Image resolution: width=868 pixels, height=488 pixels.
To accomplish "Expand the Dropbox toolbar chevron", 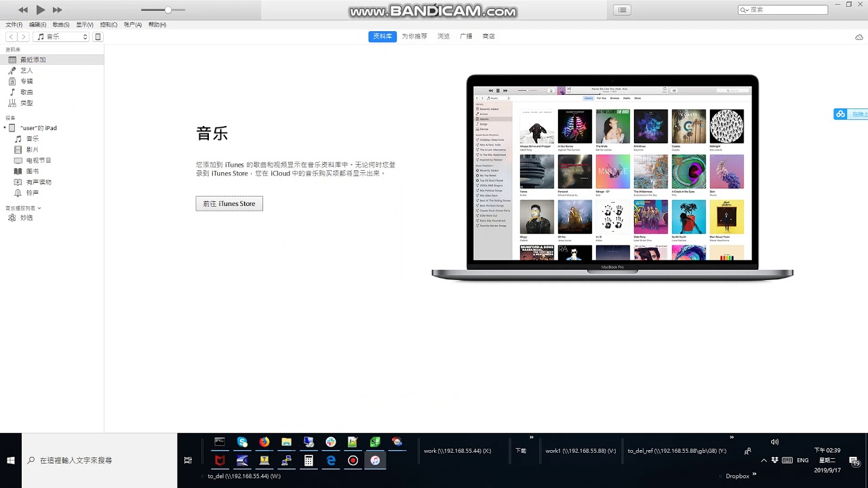I will point(754,474).
